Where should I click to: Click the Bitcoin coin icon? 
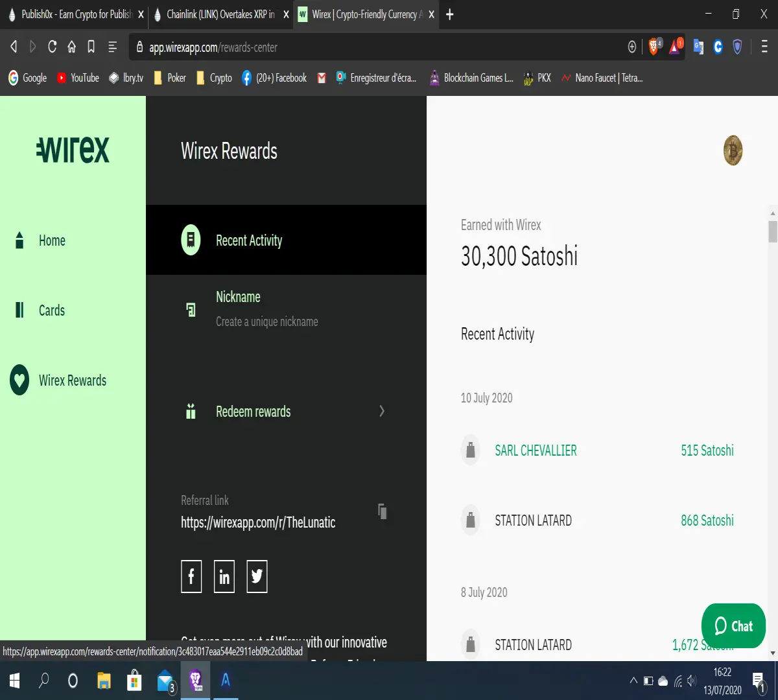click(x=733, y=150)
